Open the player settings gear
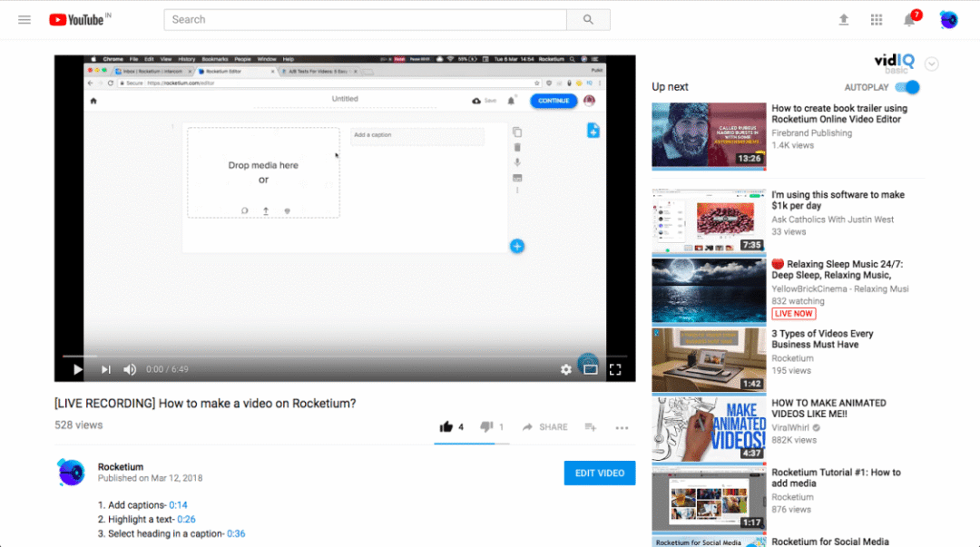Viewport: 980px width, 547px height. pos(566,369)
